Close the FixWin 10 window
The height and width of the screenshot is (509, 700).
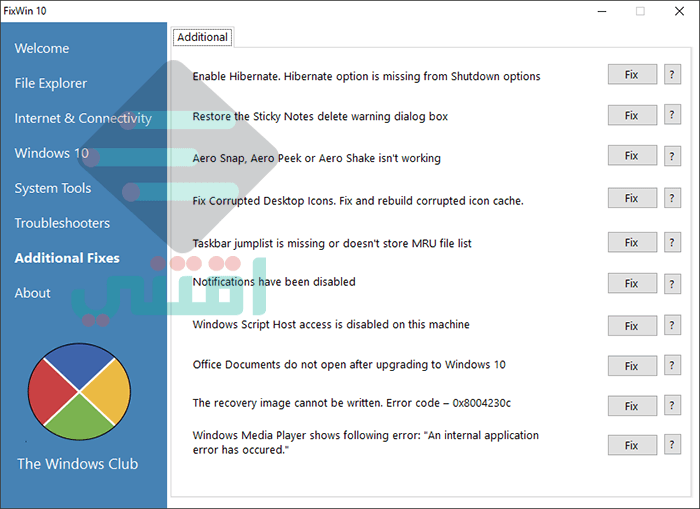679,11
